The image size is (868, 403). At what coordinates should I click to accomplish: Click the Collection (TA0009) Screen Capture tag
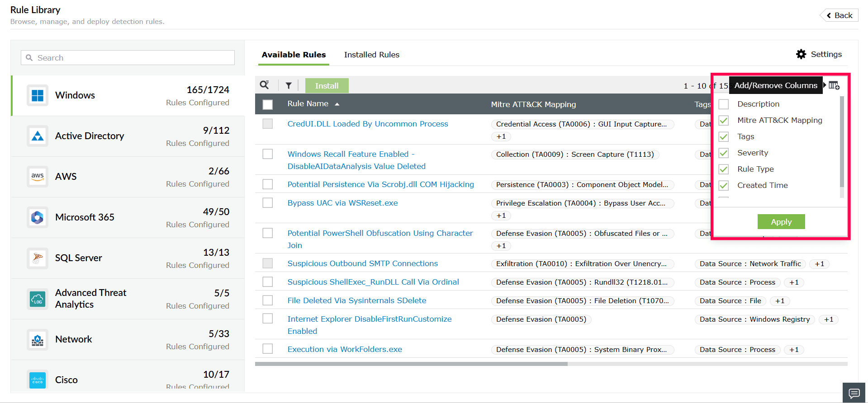tap(575, 155)
